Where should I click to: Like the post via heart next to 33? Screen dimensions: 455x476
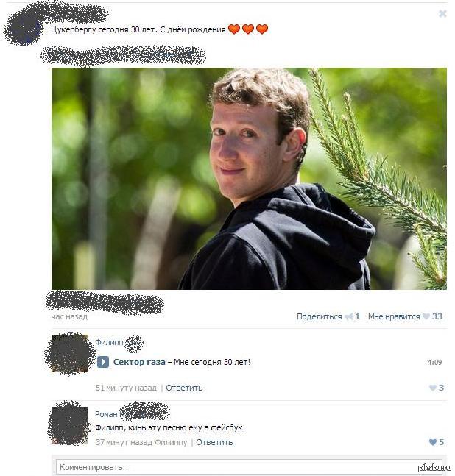click(426, 316)
